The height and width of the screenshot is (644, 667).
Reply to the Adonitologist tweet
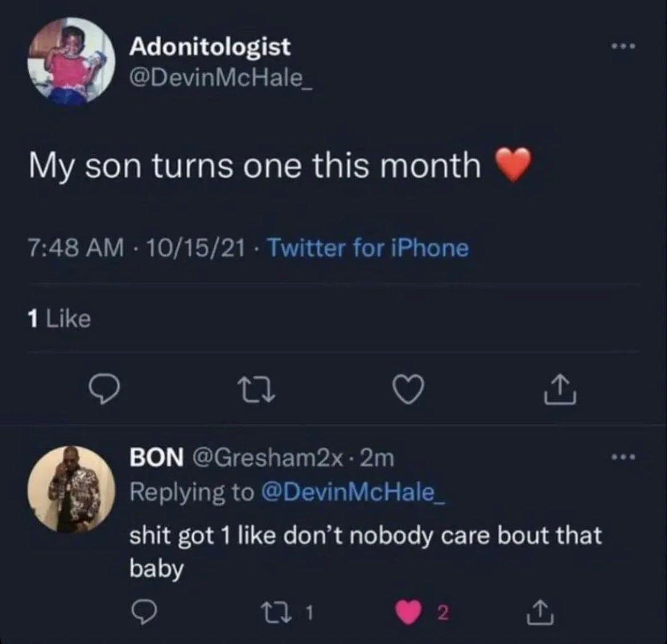[x=106, y=392]
